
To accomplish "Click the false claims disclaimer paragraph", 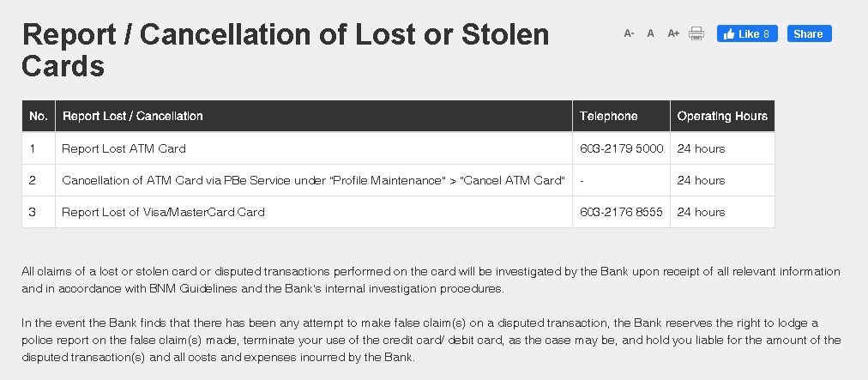I will 431,341.
